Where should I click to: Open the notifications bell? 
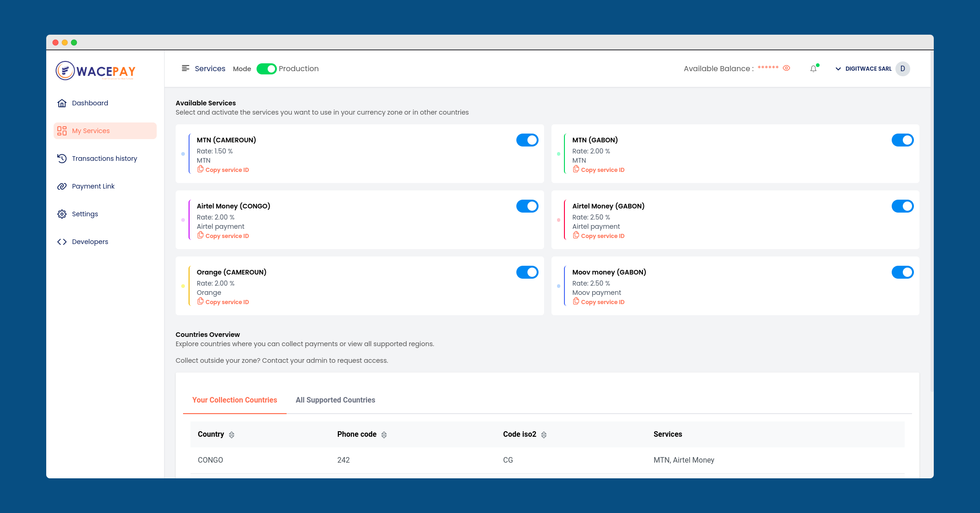(x=813, y=69)
